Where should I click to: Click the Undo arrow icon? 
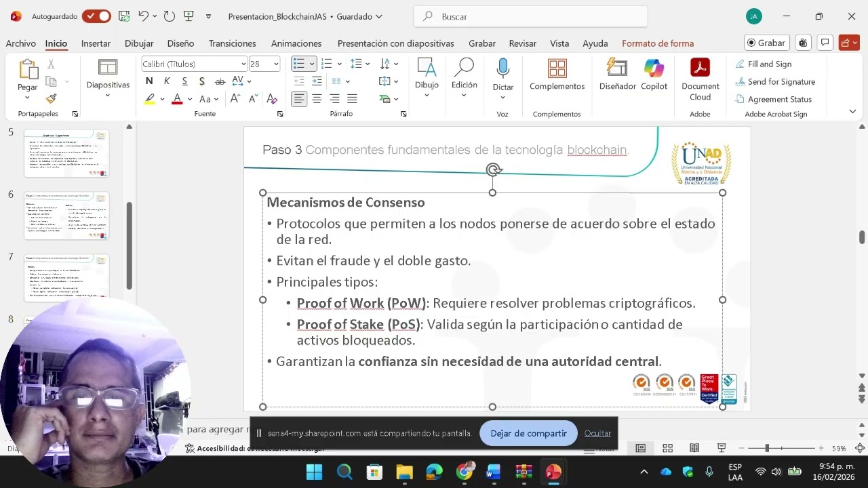[x=143, y=16]
